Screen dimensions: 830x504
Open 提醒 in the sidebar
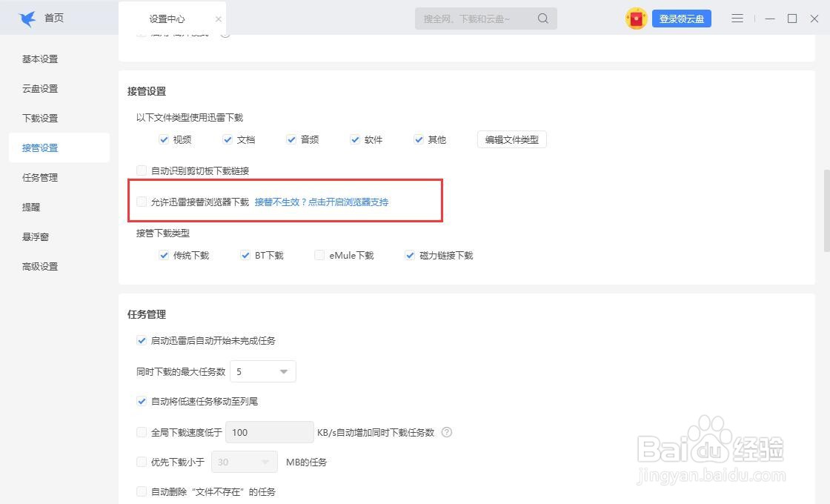point(31,207)
